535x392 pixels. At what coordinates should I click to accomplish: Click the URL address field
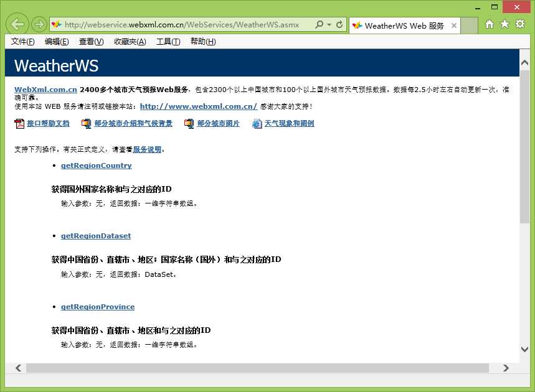tap(181, 24)
